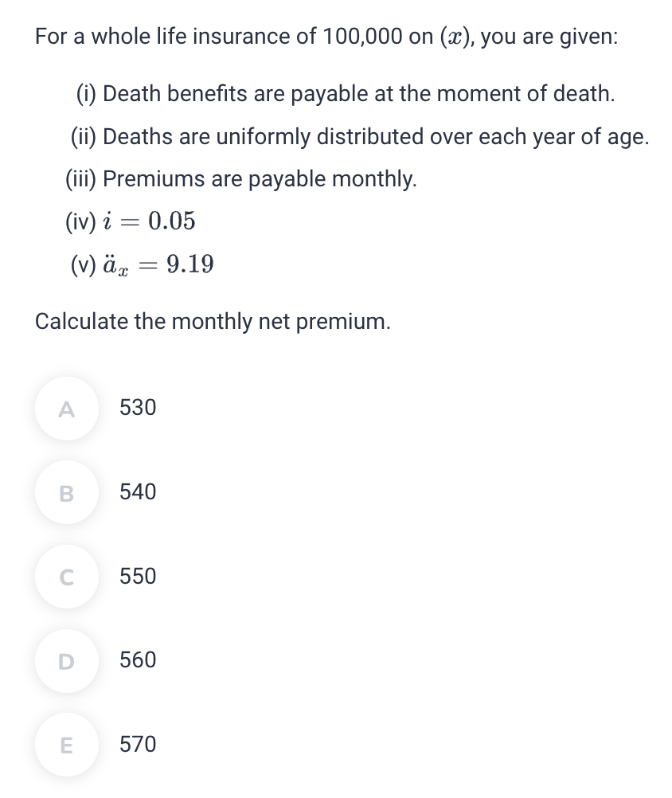672x798 pixels.
Task: Select answer option B radio button
Action: [66, 492]
